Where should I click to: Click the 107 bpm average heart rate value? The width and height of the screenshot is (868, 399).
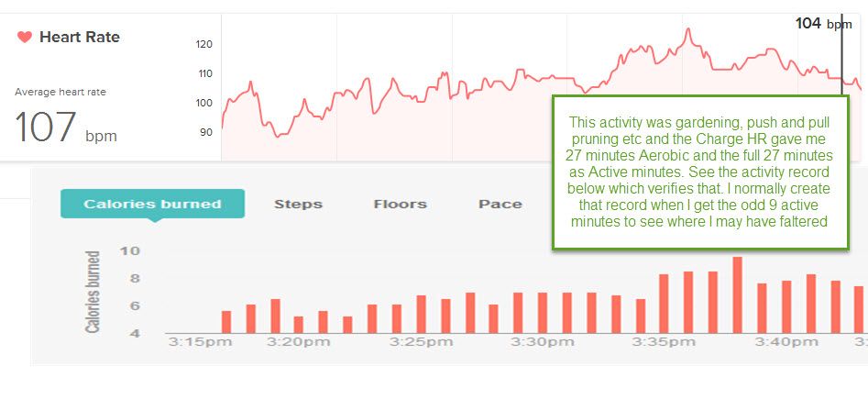65,127
